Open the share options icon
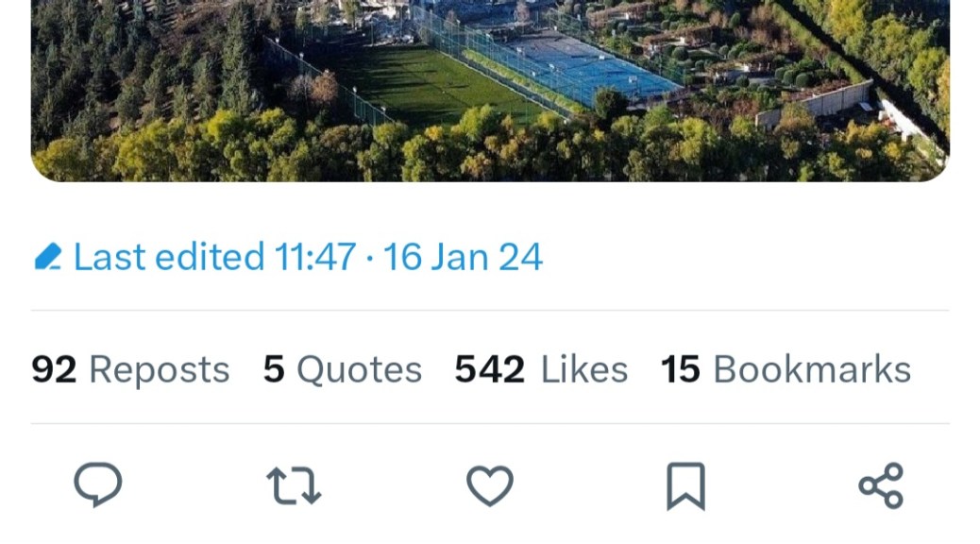This screenshot has width=980, height=544. click(x=881, y=486)
